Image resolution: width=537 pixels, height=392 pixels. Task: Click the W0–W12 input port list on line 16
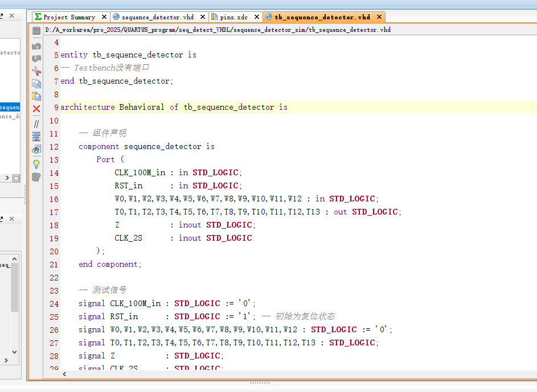click(x=208, y=199)
